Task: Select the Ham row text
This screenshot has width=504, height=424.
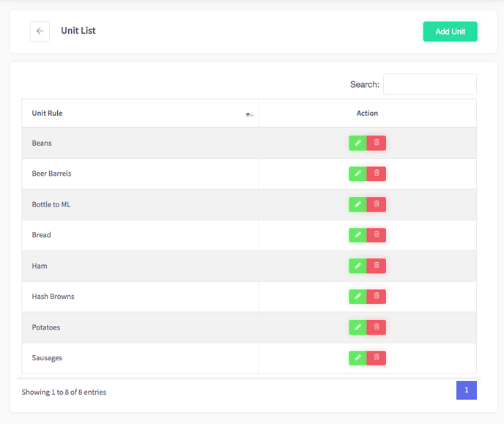Action: (x=40, y=266)
